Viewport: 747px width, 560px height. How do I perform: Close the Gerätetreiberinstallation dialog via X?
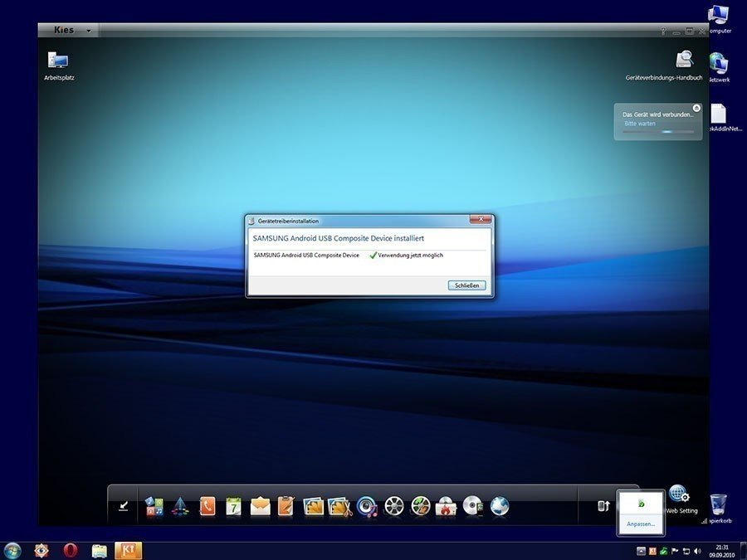[x=481, y=219]
